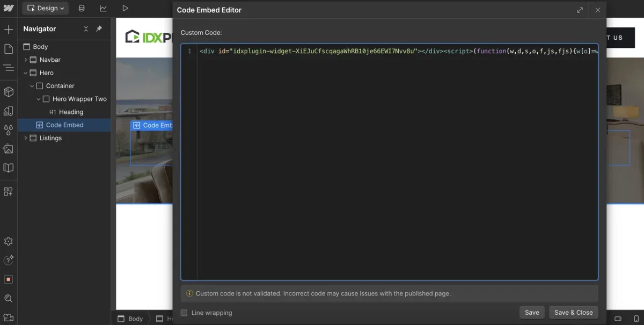The width and height of the screenshot is (644, 325).
Task: Click the 'Custom code is not validated' message
Action: coord(323,294)
